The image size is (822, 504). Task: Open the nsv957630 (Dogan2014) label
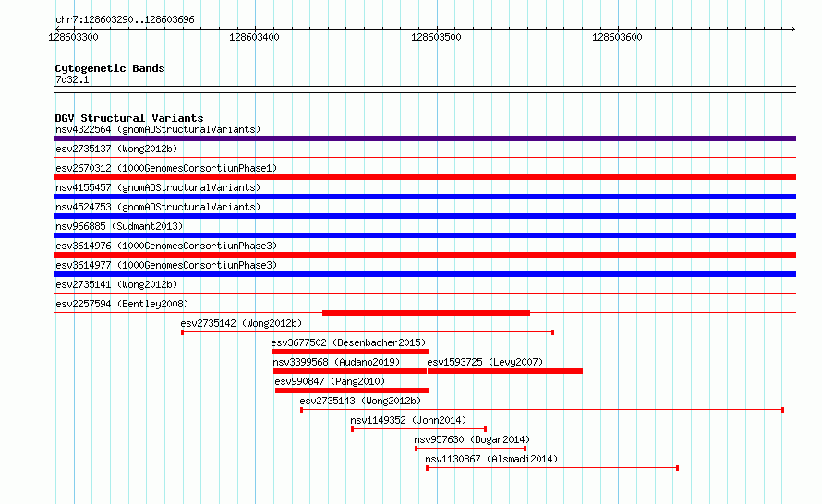pyautogui.click(x=472, y=439)
